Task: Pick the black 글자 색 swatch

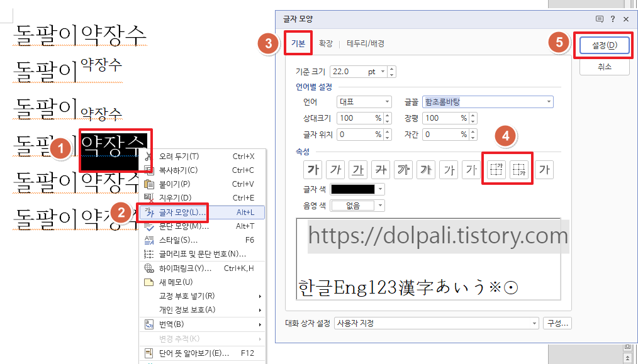Action: 353,189
